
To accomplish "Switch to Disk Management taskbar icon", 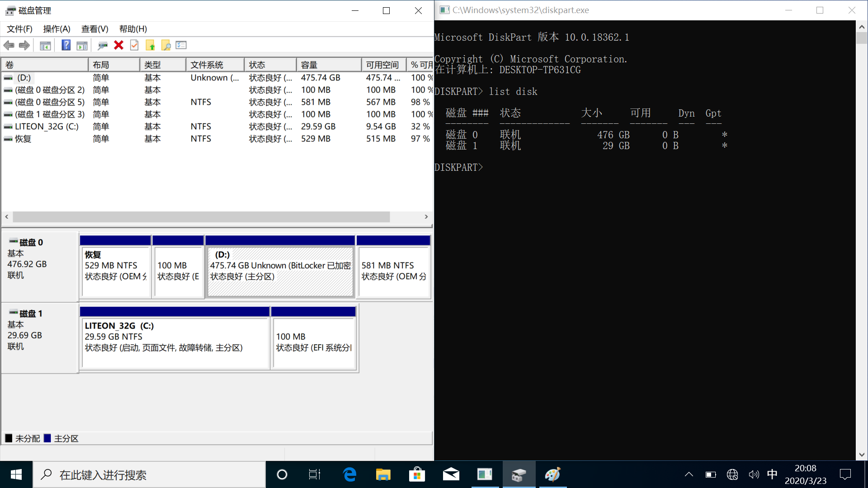I will [x=519, y=474].
